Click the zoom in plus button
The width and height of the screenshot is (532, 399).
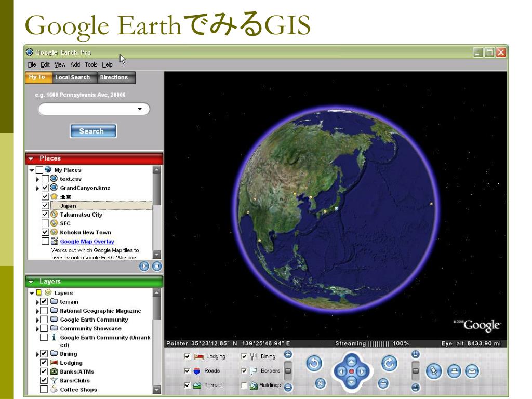(x=288, y=355)
